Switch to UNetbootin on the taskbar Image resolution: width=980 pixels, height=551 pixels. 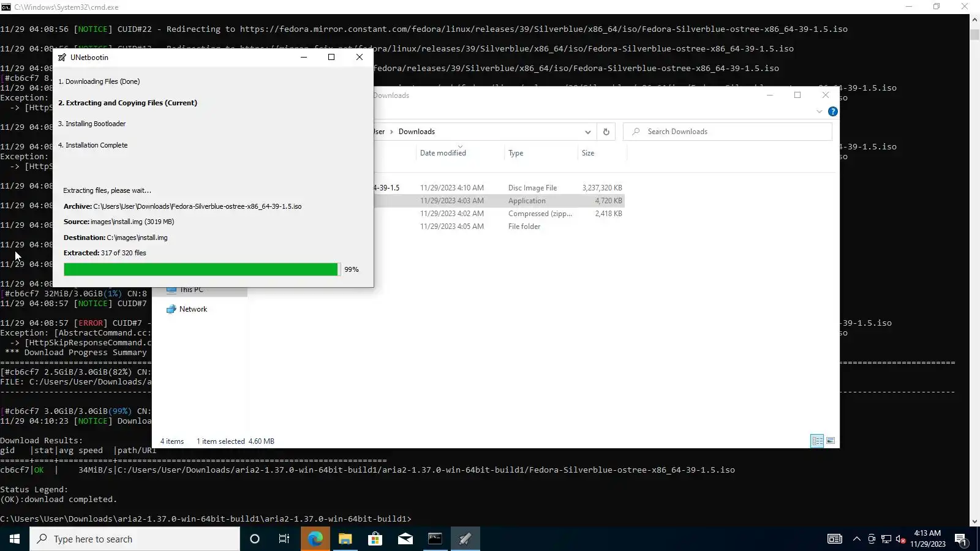tap(465, 539)
